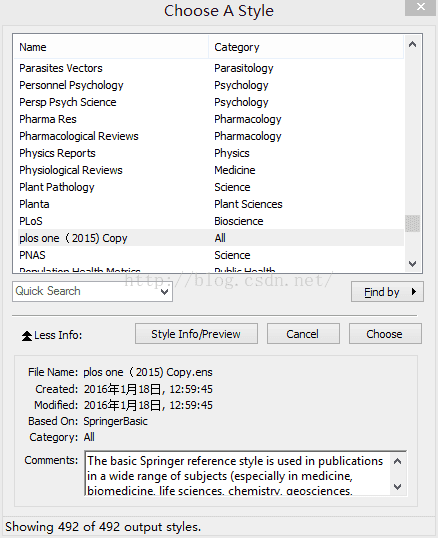This screenshot has width=438, height=538.
Task: Click the style list scroll-up arrow
Action: coord(413,44)
